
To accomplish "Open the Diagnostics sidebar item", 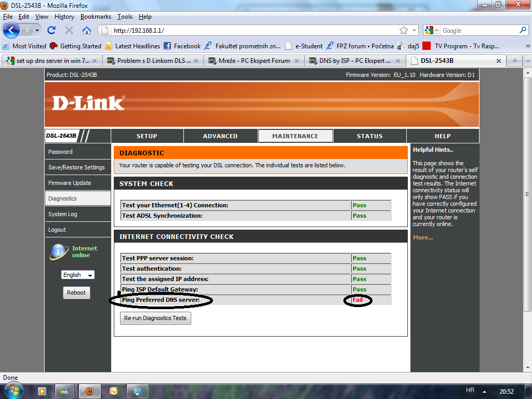I will pyautogui.click(x=78, y=198).
